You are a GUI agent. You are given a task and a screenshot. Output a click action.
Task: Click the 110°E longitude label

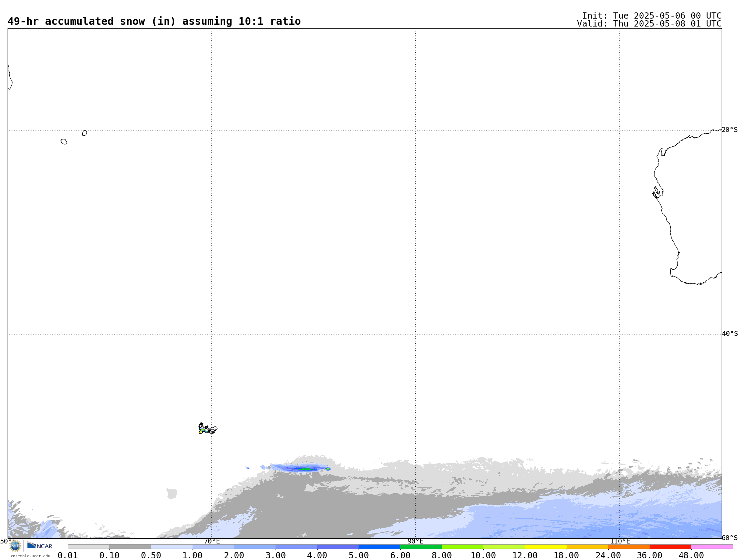coord(620,541)
